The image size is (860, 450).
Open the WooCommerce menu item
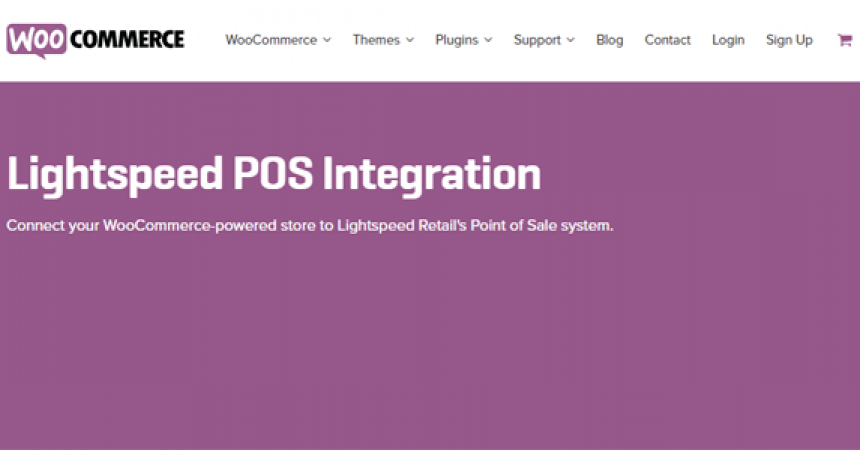coord(271,40)
